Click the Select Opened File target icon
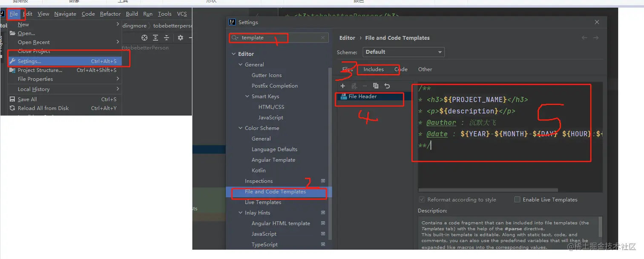The image size is (644, 259). point(144,38)
